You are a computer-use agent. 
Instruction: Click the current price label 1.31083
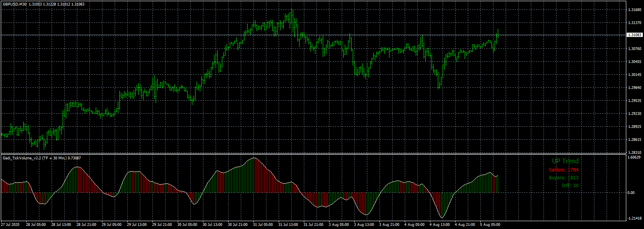coord(635,35)
